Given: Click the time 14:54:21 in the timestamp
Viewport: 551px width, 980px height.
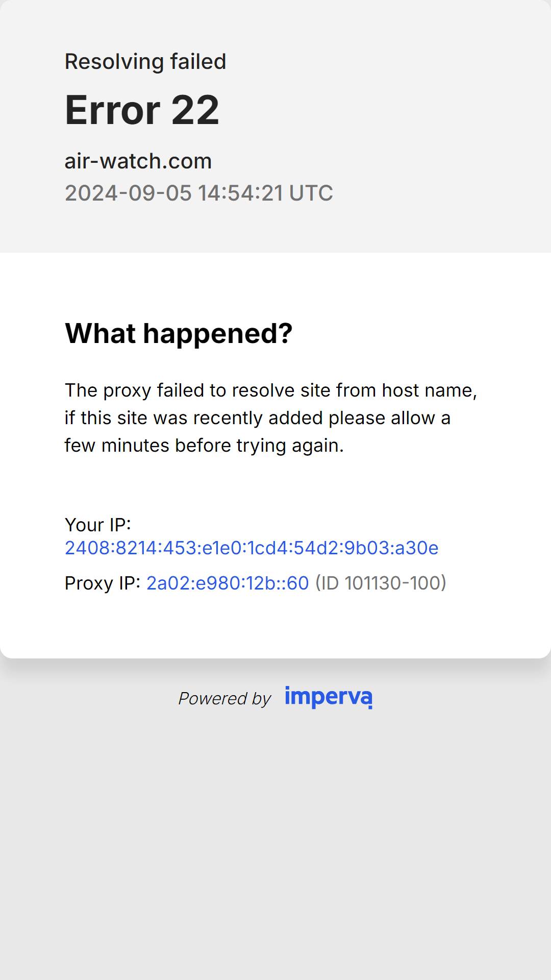Looking at the screenshot, I should pos(240,193).
